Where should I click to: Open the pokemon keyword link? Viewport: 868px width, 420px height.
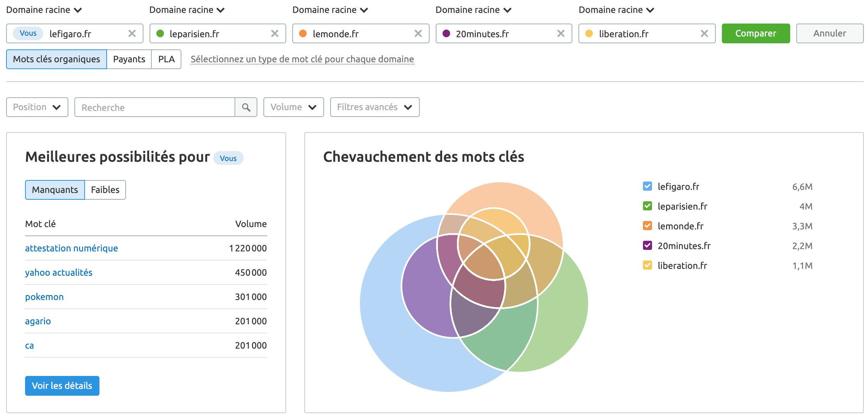coord(44,297)
